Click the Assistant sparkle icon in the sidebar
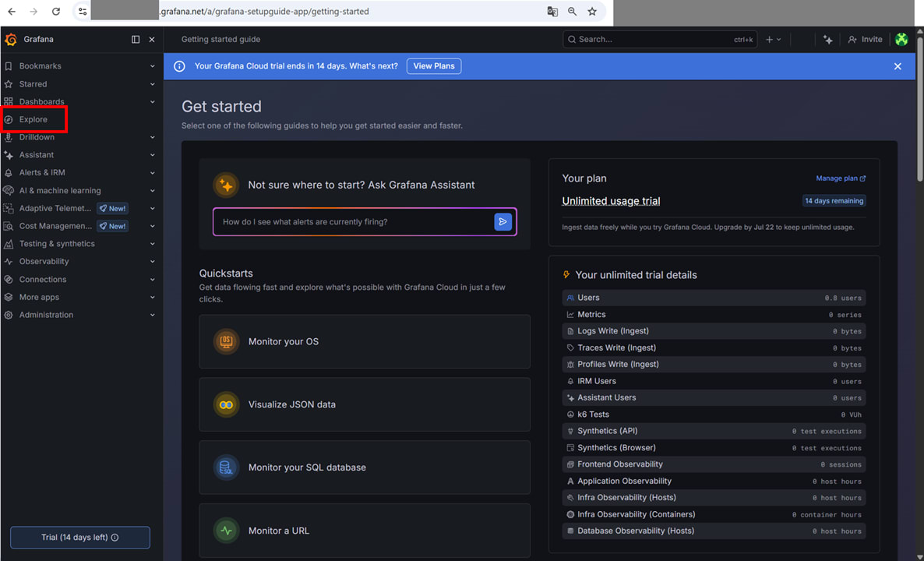The image size is (924, 561). click(x=9, y=154)
